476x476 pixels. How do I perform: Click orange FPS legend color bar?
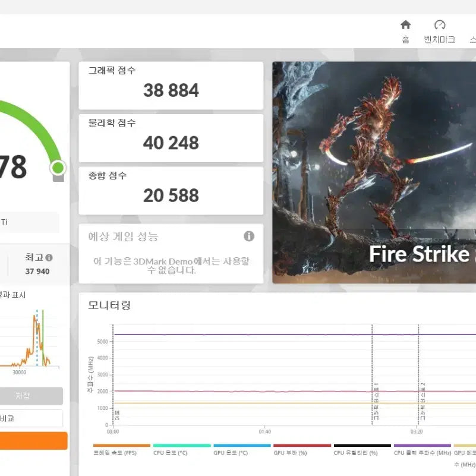(x=122, y=445)
